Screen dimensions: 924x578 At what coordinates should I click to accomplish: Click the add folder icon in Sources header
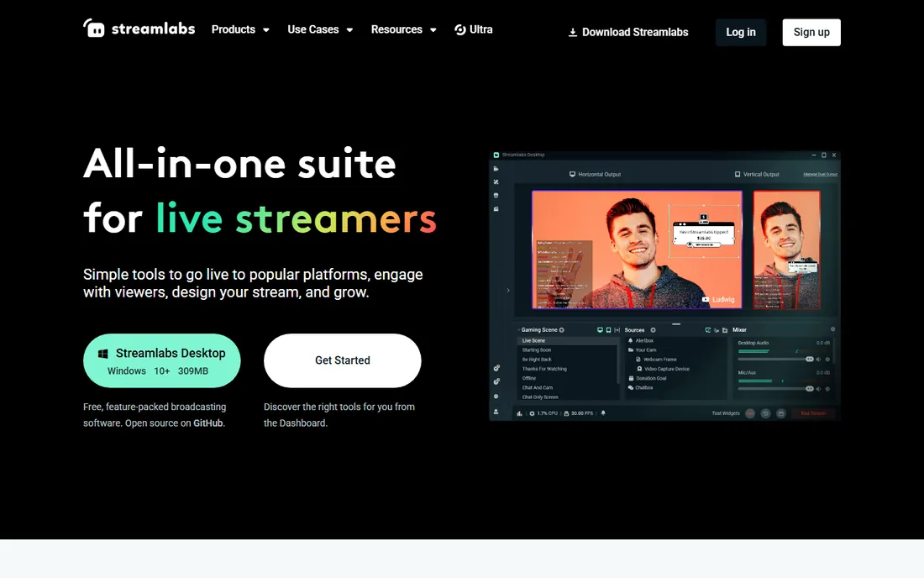click(x=725, y=330)
